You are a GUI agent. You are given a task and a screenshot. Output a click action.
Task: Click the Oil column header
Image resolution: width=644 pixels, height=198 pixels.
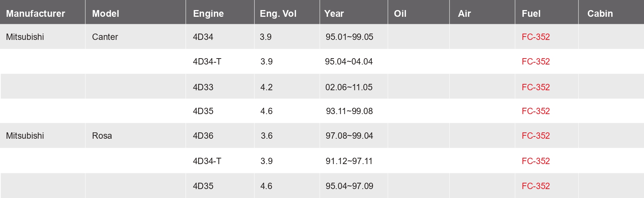click(x=400, y=14)
